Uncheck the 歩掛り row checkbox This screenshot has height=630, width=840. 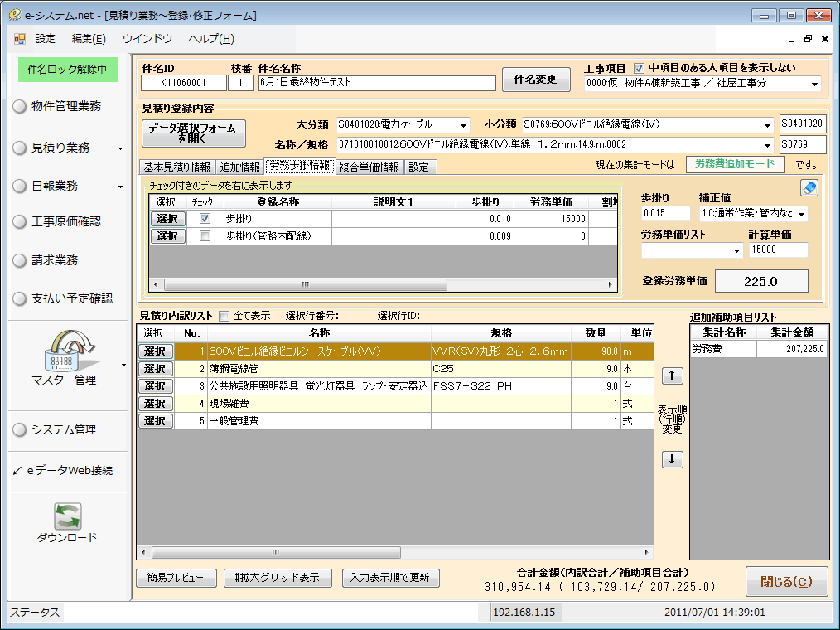pos(205,218)
